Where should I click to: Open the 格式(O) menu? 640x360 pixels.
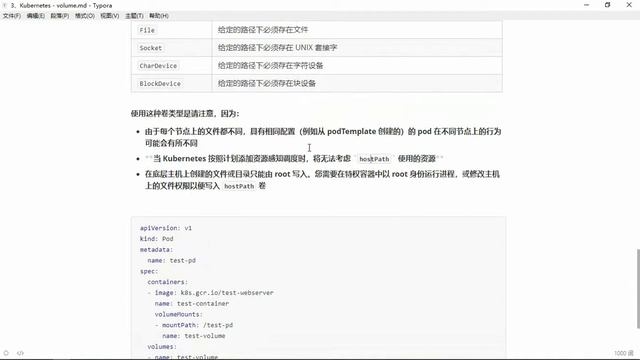click(x=84, y=16)
